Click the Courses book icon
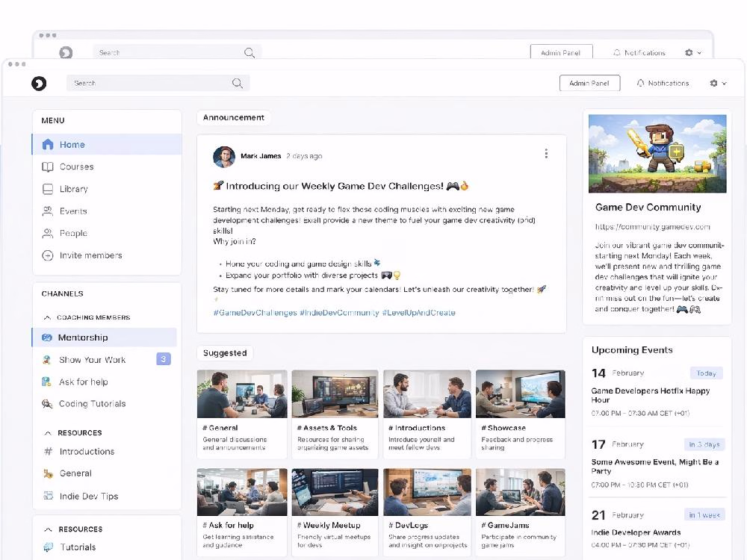The image size is (747, 560). [48, 167]
